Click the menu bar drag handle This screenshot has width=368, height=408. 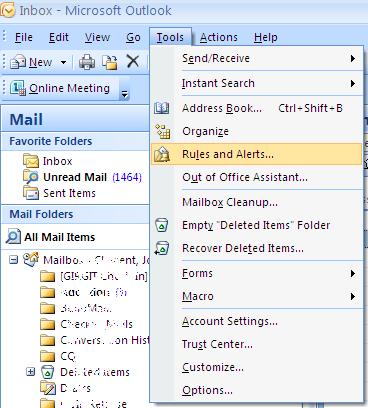pos(5,37)
